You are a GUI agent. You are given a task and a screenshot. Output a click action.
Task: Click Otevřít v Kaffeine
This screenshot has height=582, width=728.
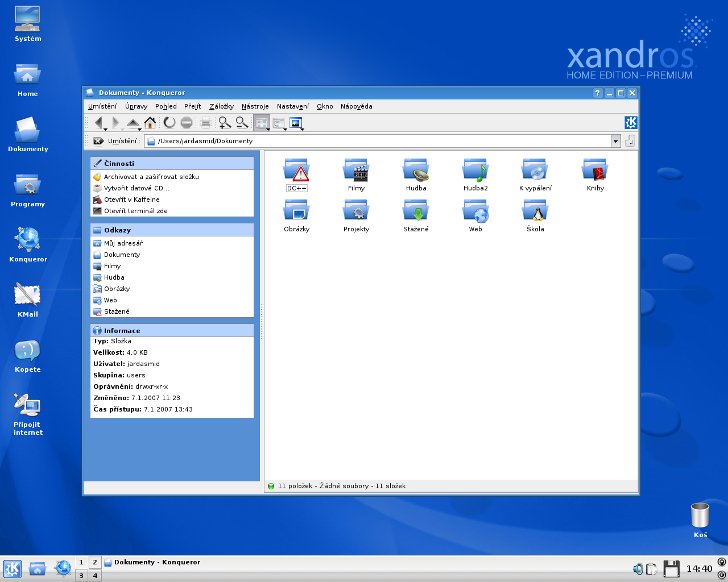(131, 199)
